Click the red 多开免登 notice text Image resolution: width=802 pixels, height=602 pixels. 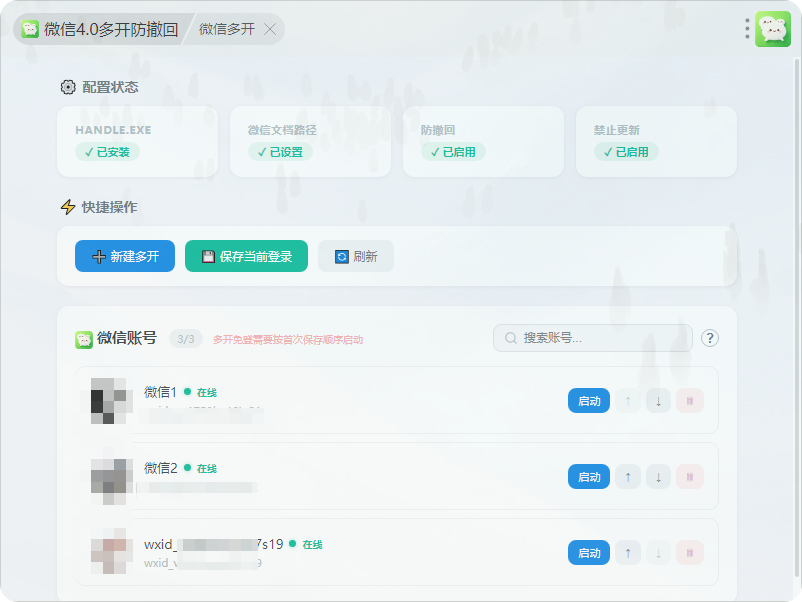288,340
